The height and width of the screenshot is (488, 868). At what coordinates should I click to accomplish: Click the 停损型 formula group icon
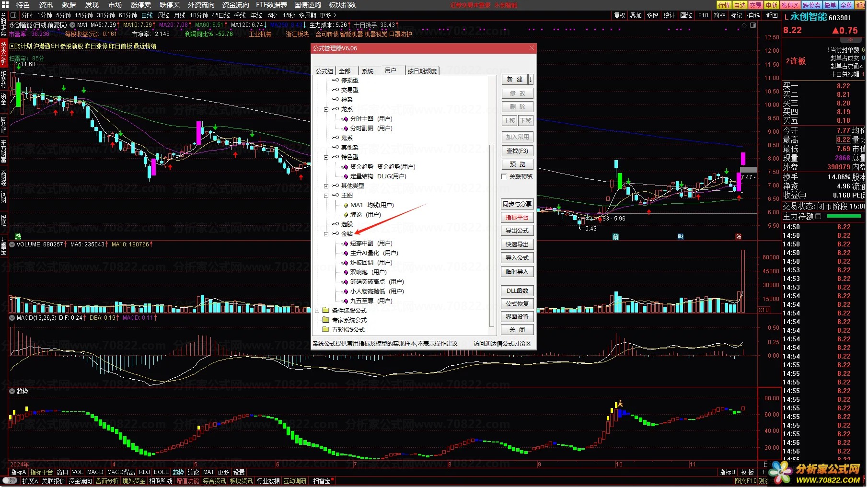[336, 80]
